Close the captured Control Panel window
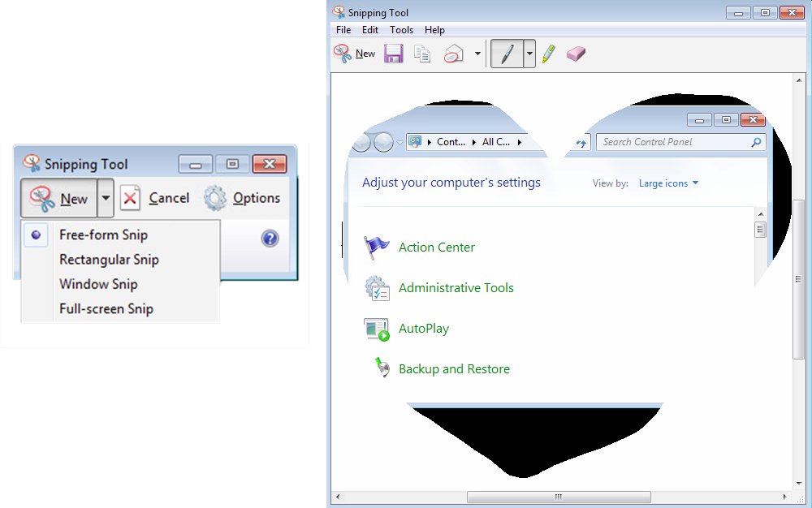This screenshot has width=812, height=508. 753,120
